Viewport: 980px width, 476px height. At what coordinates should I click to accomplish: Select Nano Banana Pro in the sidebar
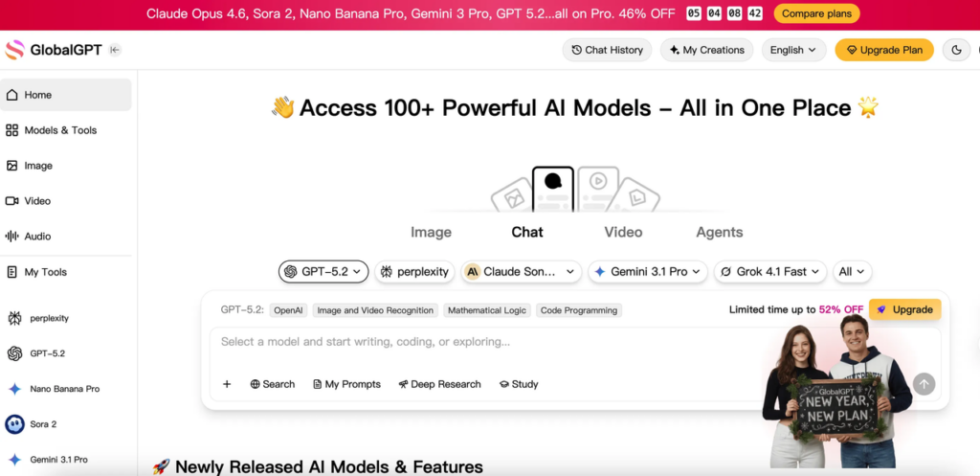64,389
